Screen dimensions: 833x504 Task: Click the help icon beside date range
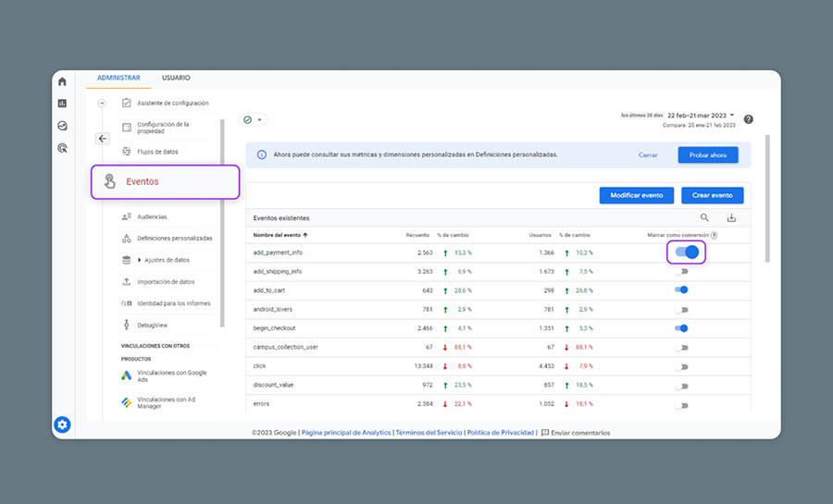(748, 119)
